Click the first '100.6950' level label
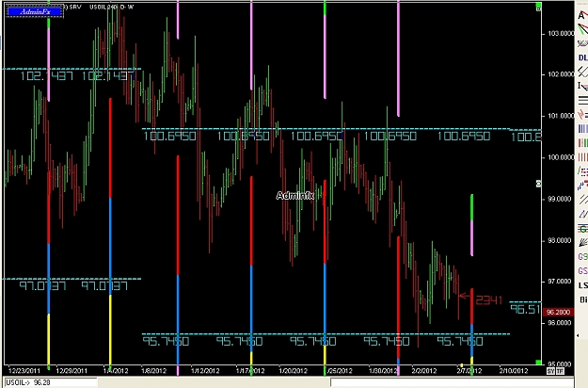The image size is (588, 388). 170,136
